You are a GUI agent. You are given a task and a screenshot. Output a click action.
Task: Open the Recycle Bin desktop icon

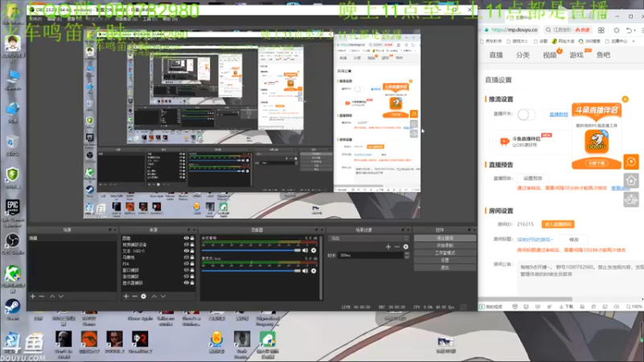pyautogui.click(x=12, y=146)
